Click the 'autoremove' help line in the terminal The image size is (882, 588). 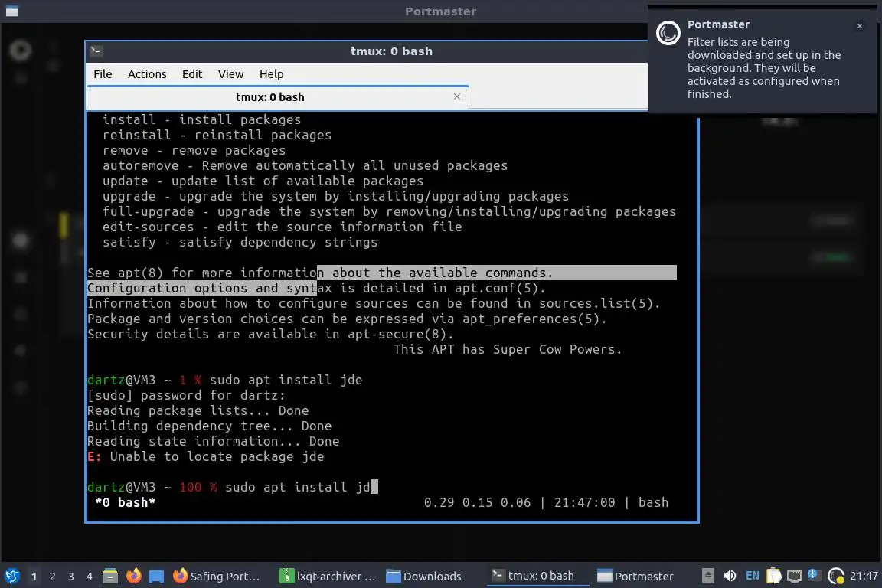tap(305, 165)
